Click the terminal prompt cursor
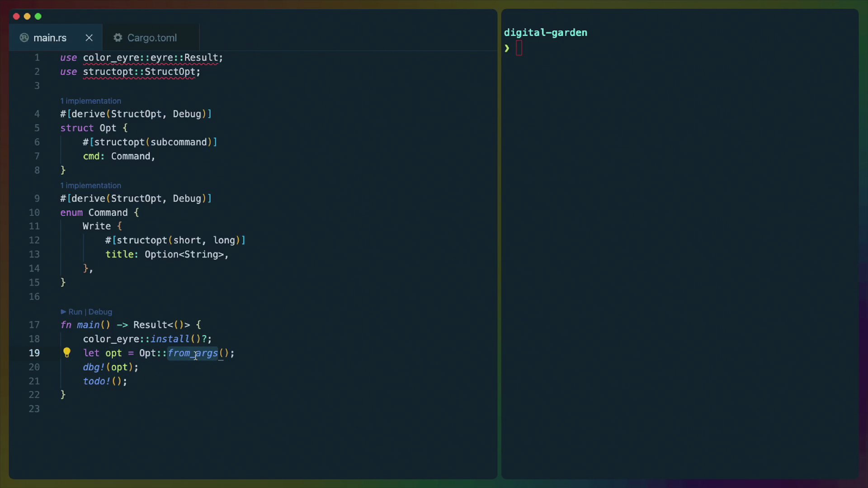Image resolution: width=868 pixels, height=488 pixels. click(x=519, y=48)
